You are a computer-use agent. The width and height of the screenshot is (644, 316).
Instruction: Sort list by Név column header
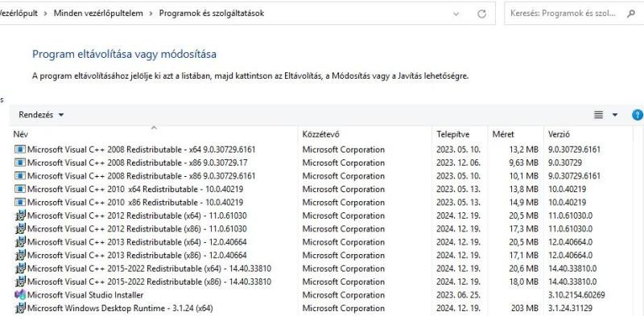coord(154,134)
